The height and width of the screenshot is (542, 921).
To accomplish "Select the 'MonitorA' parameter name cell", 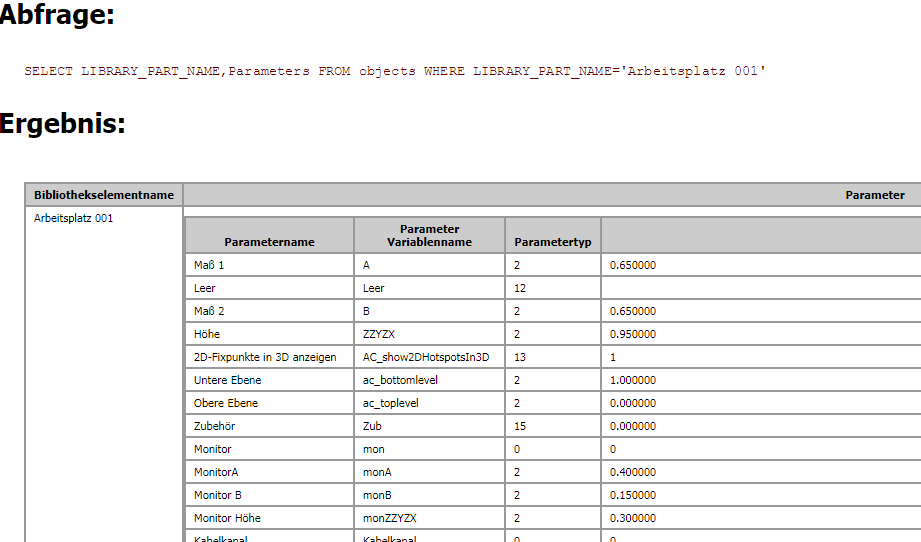I will point(270,472).
